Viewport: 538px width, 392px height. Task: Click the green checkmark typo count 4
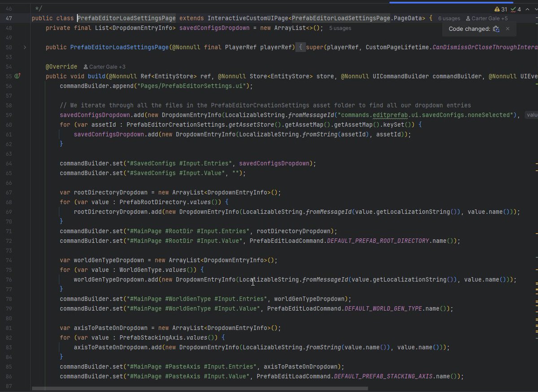click(x=516, y=9)
